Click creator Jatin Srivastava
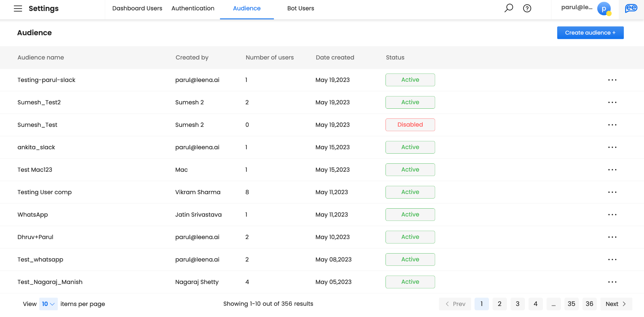This screenshot has height=317, width=644. 198,215
